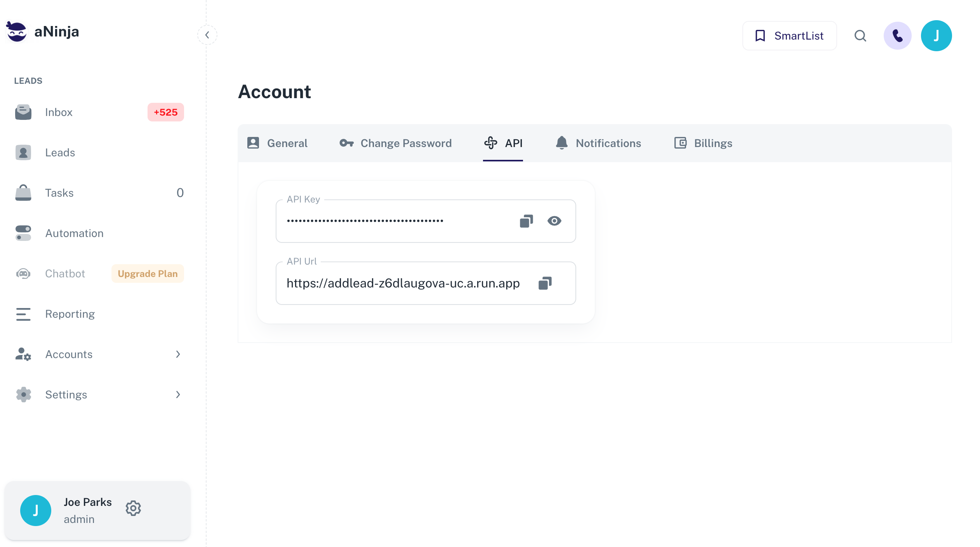This screenshot has width=980, height=547.
Task: Open the phone dialer icon
Action: (x=897, y=36)
